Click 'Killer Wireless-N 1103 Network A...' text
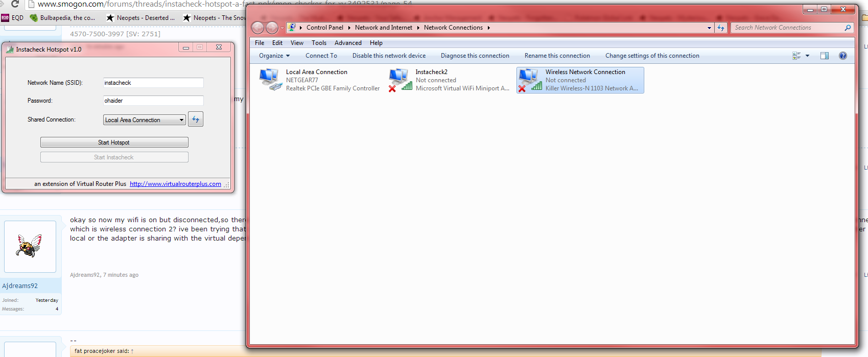The height and width of the screenshot is (357, 868). coord(592,88)
